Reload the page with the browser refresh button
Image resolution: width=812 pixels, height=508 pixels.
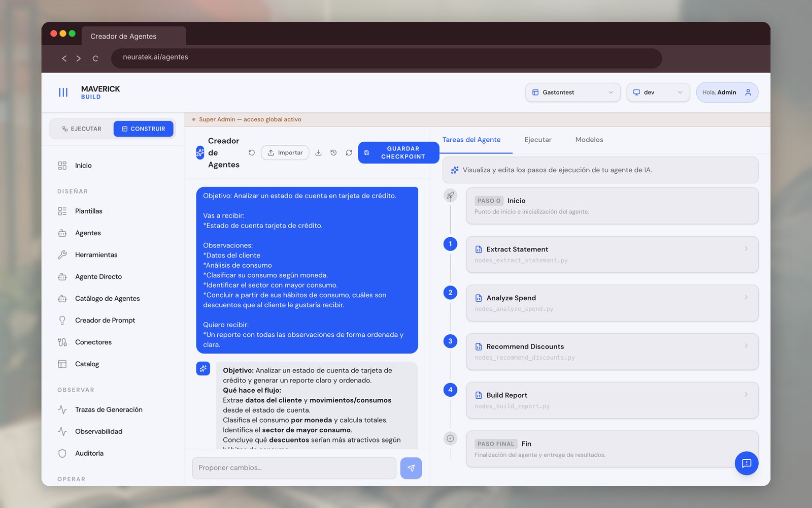pos(95,58)
